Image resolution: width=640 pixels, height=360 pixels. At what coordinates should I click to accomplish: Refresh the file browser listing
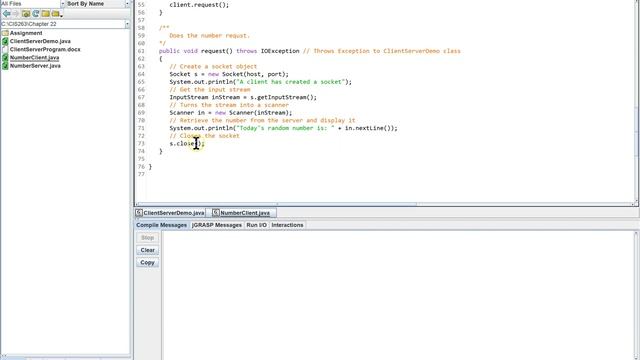click(x=36, y=13)
